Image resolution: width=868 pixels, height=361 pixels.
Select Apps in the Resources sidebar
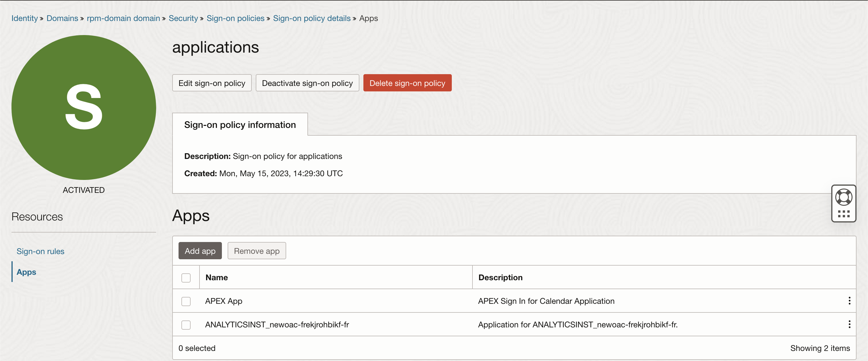tap(26, 272)
